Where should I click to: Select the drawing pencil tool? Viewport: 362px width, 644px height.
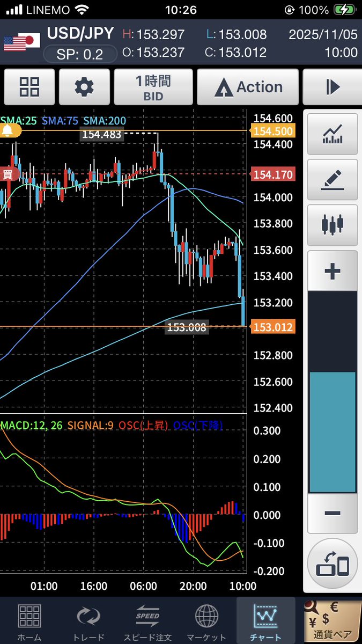tap(332, 179)
